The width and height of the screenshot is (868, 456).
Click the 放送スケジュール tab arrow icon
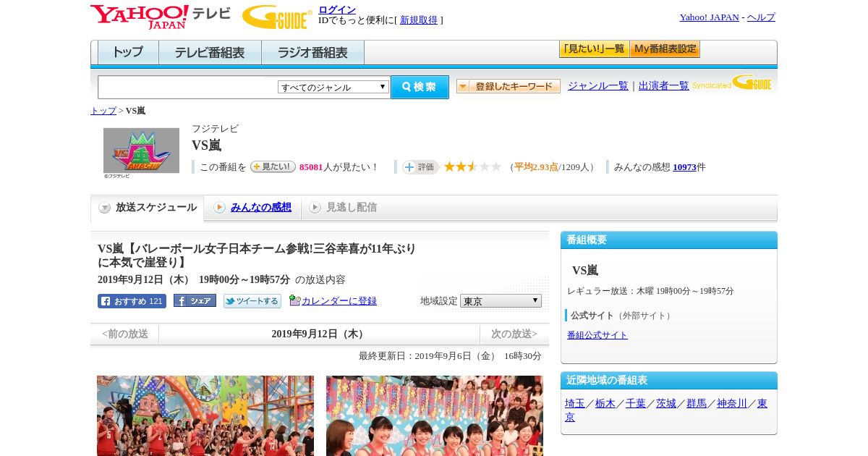pyautogui.click(x=105, y=208)
